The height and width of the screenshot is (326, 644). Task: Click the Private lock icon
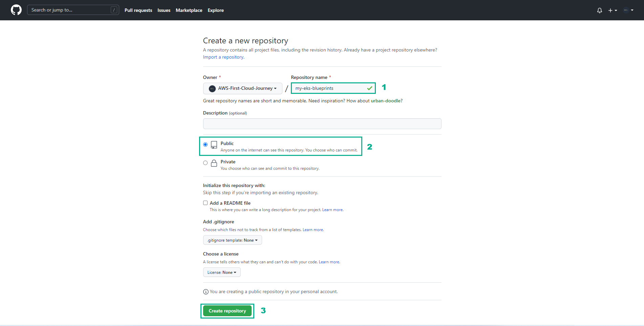click(x=214, y=163)
